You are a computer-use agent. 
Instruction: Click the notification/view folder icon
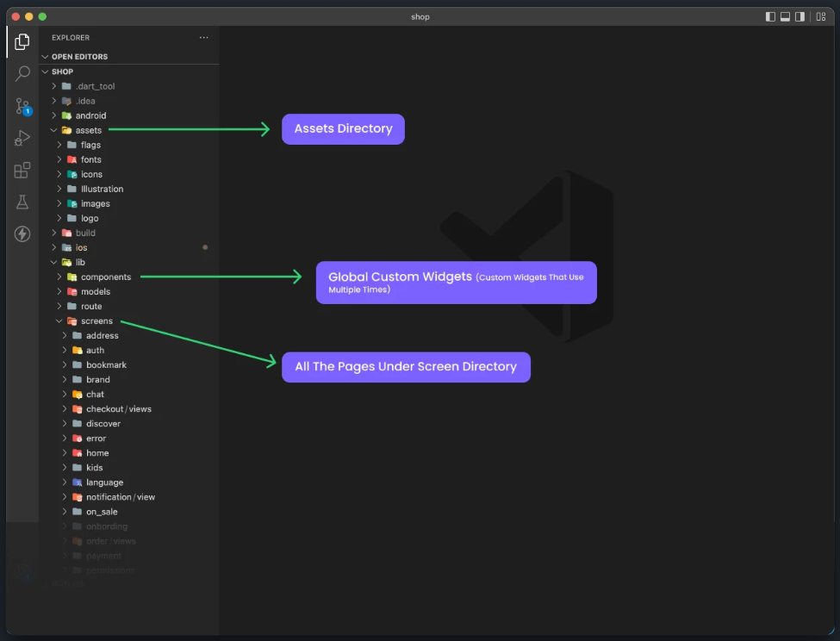coord(78,497)
